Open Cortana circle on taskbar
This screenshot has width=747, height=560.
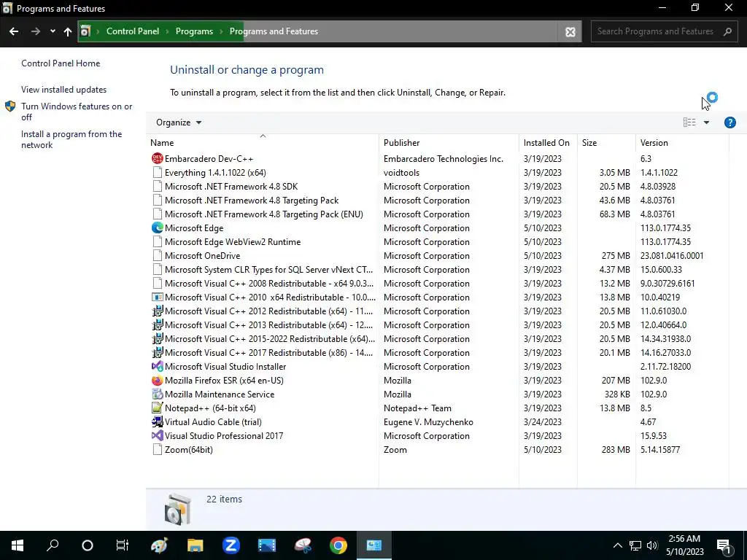pos(88,545)
